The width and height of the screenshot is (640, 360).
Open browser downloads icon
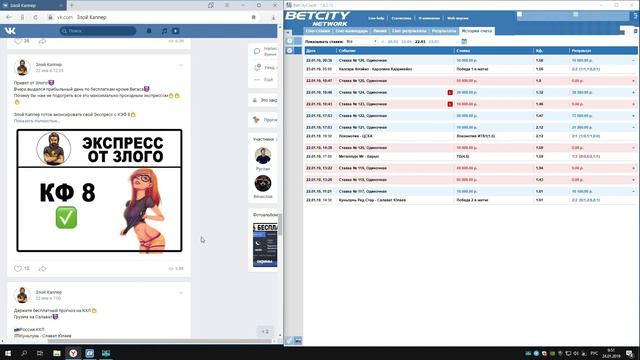[273, 17]
